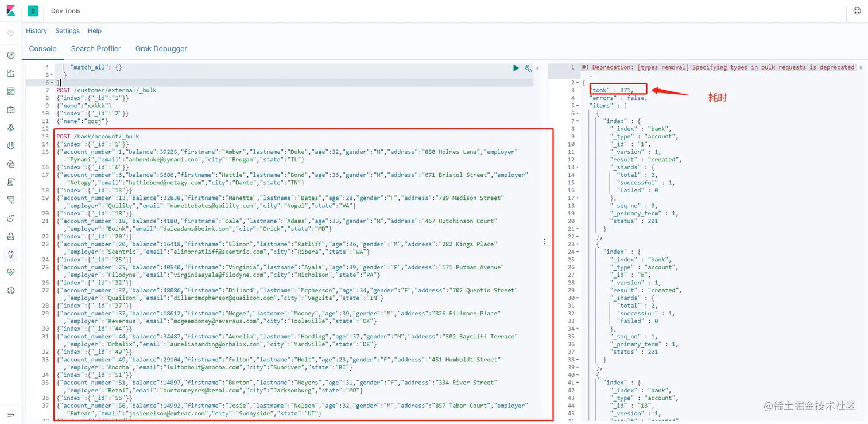
Task: Open Discover compass icon in sidebar
Action: pyautogui.click(x=11, y=55)
